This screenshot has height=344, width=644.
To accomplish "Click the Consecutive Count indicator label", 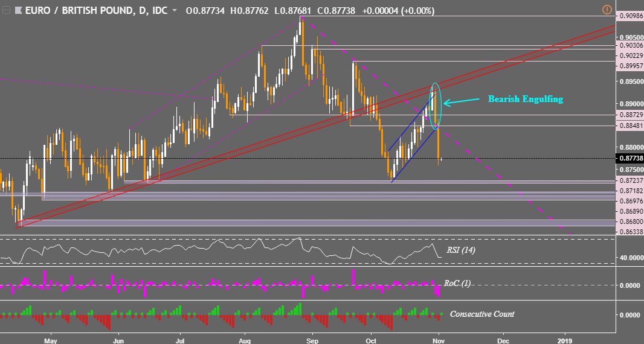I will 481,314.
